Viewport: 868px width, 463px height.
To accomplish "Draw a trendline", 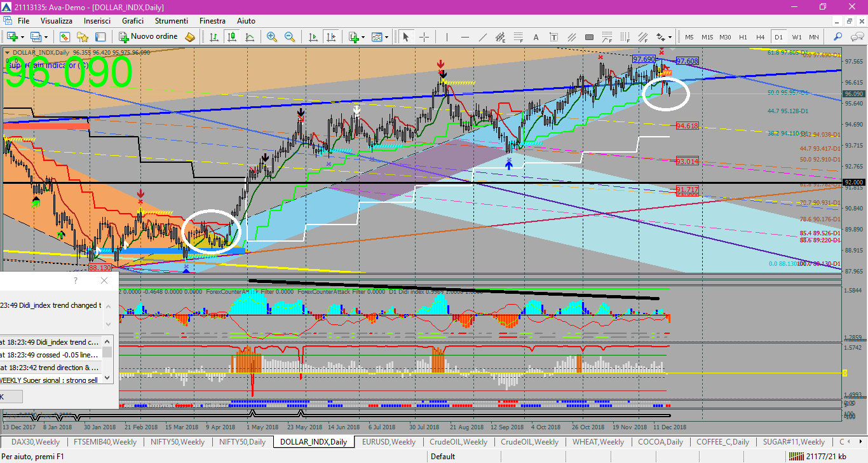I will (x=483, y=37).
